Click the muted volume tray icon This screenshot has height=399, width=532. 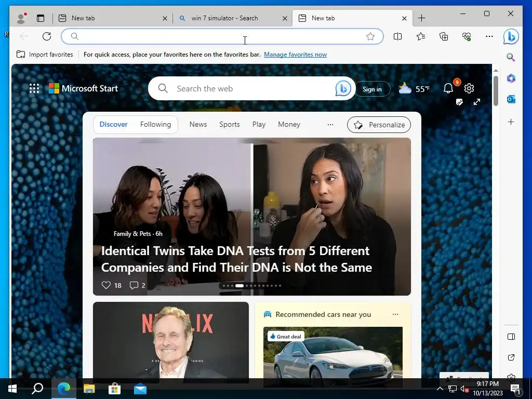[464, 389]
